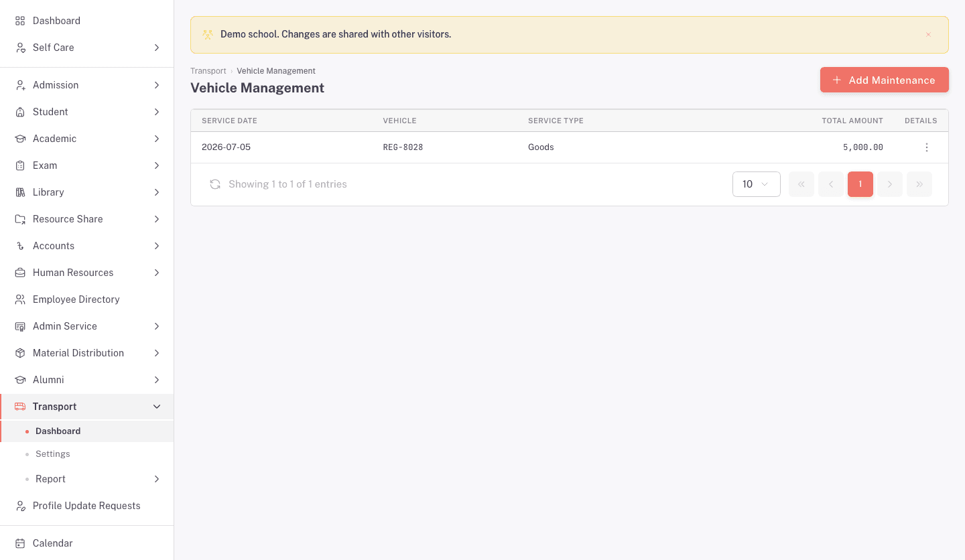Click the Library books icon
965x560 pixels.
pos(20,192)
